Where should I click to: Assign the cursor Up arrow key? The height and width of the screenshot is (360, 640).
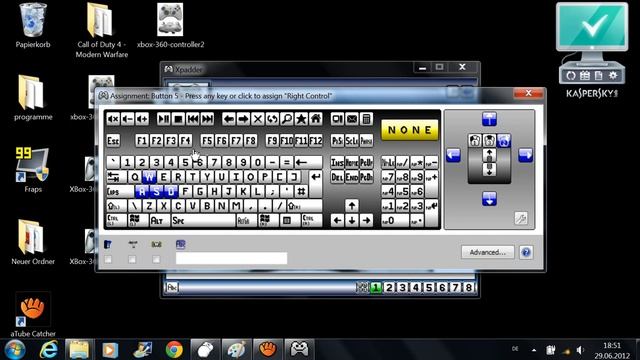point(352,206)
